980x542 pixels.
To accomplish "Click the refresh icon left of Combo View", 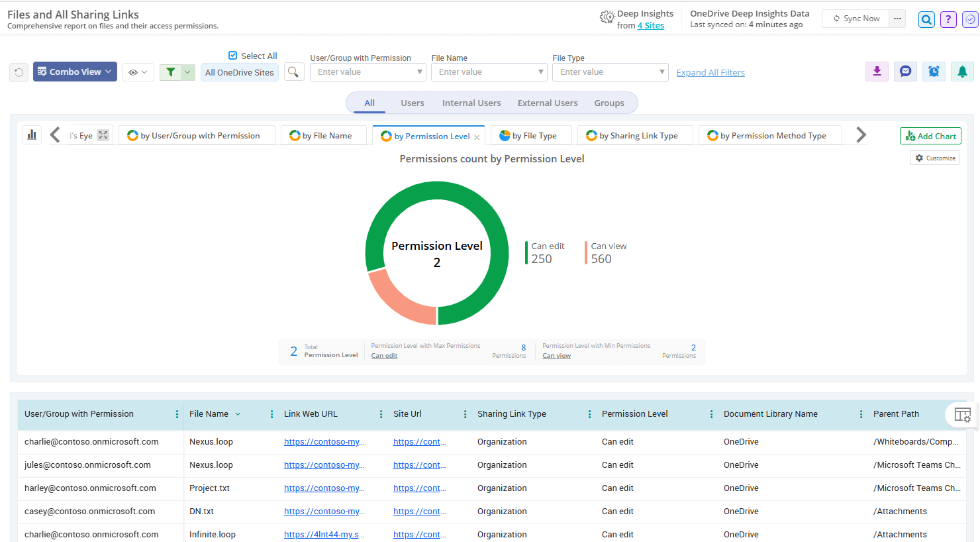I will 19,72.
